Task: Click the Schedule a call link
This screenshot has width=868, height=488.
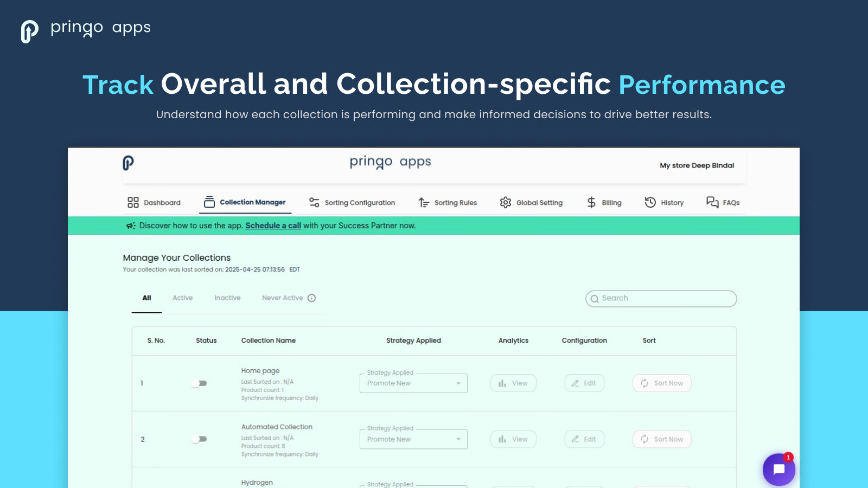Action: click(273, 226)
